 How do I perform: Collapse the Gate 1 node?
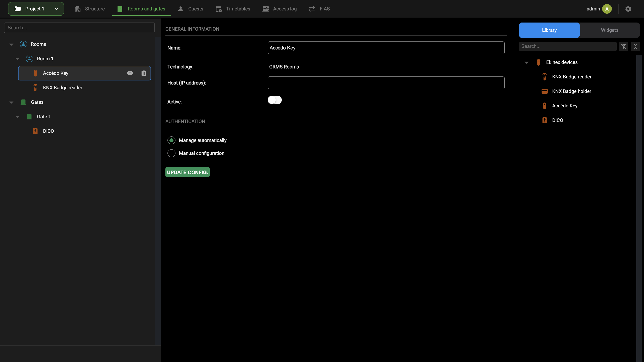(x=18, y=117)
